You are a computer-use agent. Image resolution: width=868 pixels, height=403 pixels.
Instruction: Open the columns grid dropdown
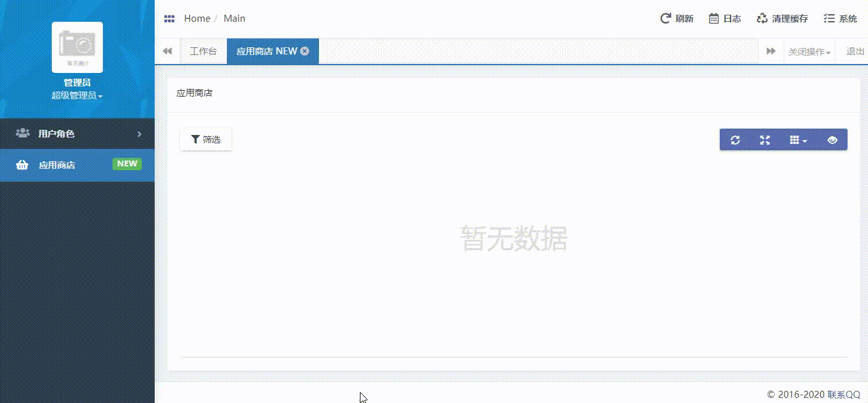pyautogui.click(x=798, y=140)
